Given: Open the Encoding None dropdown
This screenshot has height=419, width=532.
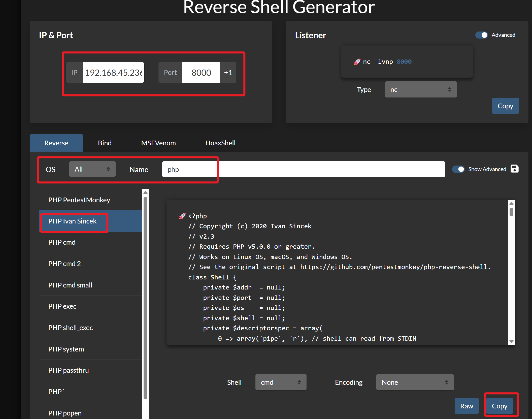Looking at the screenshot, I should point(415,382).
